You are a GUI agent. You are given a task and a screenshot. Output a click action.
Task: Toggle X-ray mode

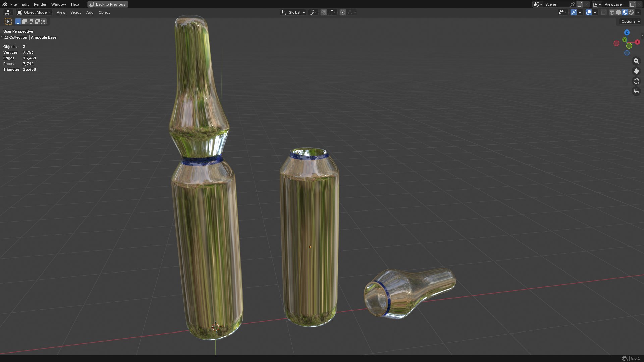pyautogui.click(x=603, y=12)
